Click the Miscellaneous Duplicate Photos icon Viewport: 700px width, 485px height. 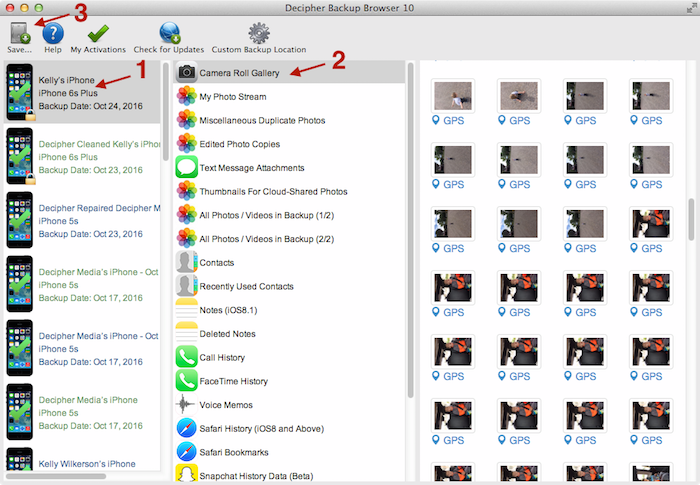tap(187, 120)
